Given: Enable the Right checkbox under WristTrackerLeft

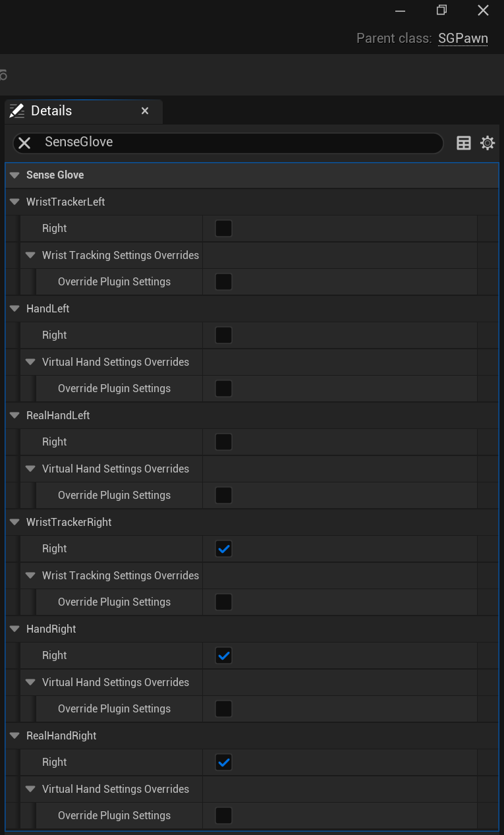Looking at the screenshot, I should click(223, 228).
